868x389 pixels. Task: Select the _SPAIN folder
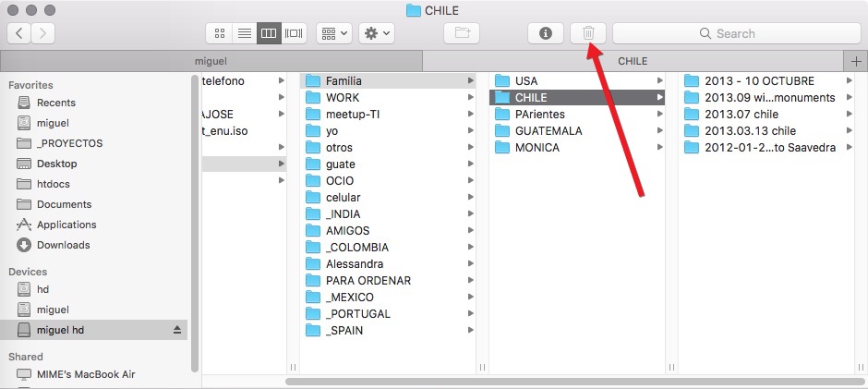[388, 330]
